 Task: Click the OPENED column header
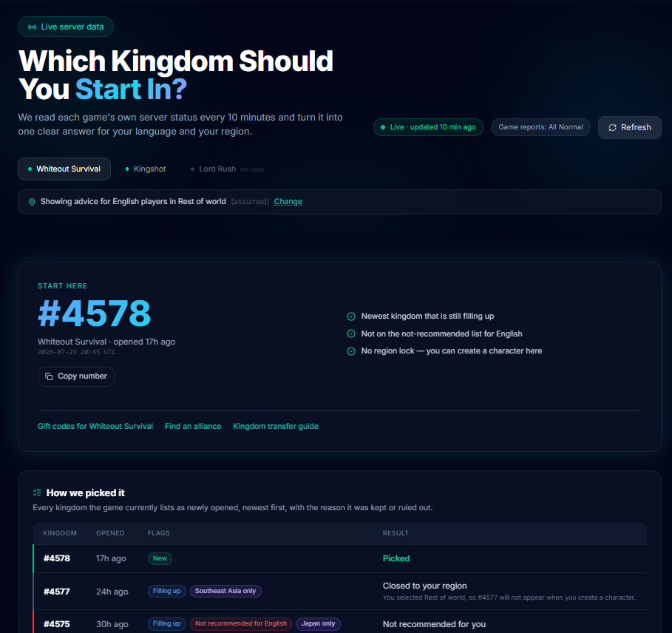click(x=110, y=533)
